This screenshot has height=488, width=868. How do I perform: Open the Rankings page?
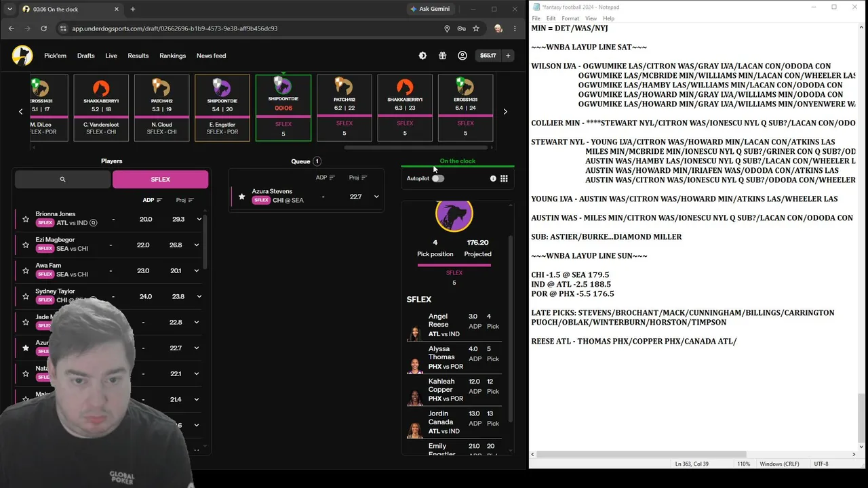pyautogui.click(x=173, y=56)
